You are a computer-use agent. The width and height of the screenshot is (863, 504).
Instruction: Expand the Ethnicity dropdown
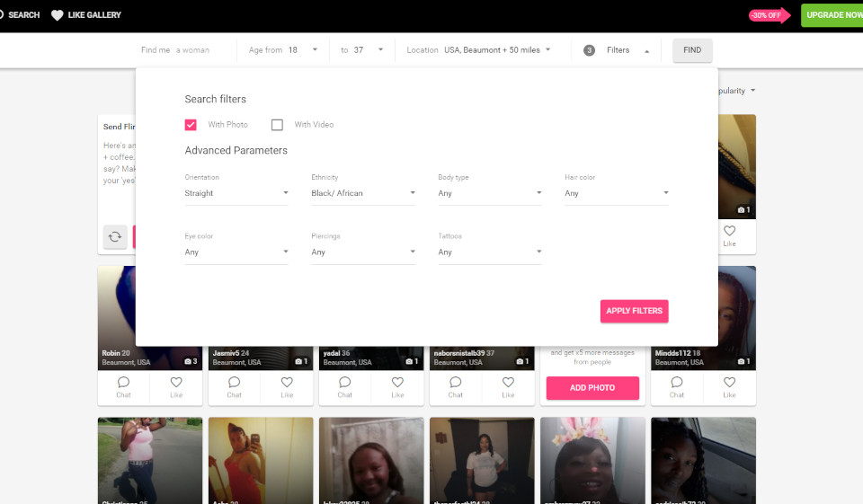pyautogui.click(x=363, y=193)
